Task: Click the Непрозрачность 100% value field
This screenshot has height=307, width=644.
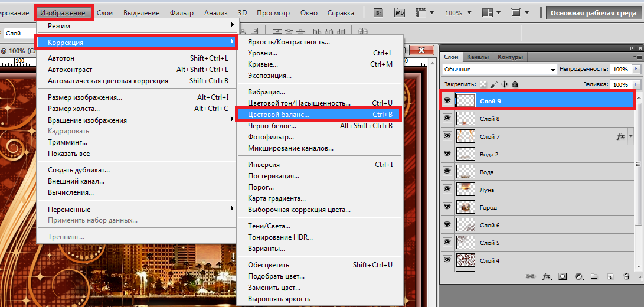Action: [622, 70]
